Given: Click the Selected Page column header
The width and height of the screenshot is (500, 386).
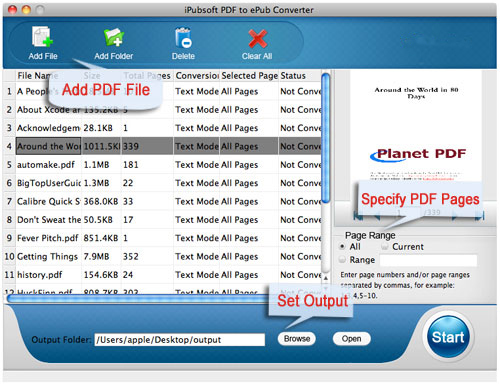Looking at the screenshot, I should pyautogui.click(x=249, y=76).
